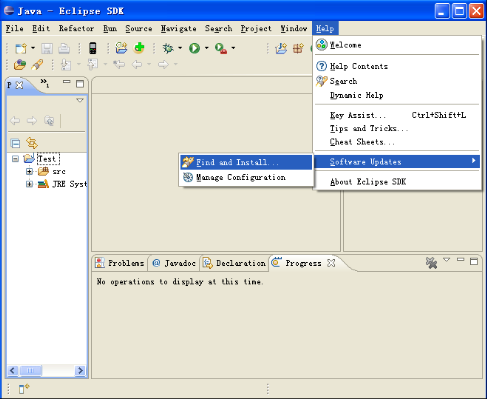Click the New wizard toolbar icon
The width and height of the screenshot is (487, 399).
[x=21, y=48]
